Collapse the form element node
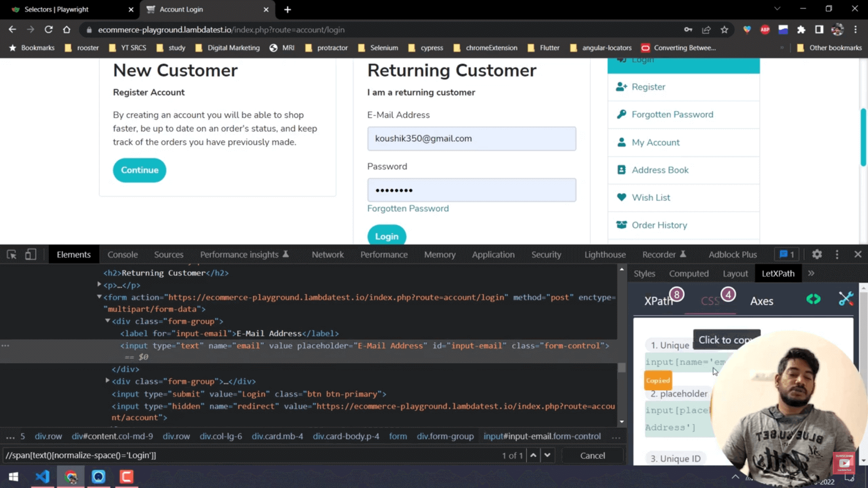The height and width of the screenshot is (488, 868). (99, 297)
